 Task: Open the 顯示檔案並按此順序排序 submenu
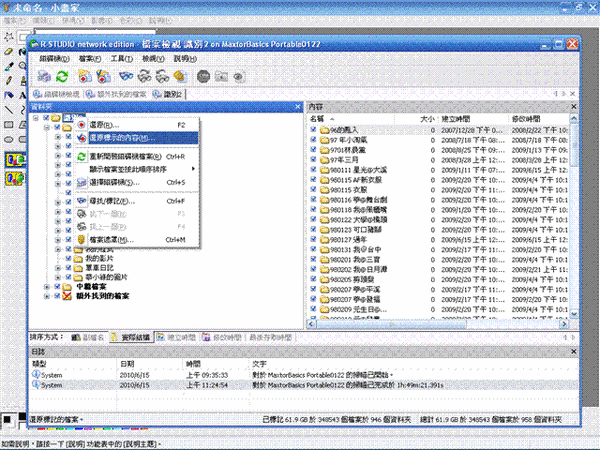(137, 169)
